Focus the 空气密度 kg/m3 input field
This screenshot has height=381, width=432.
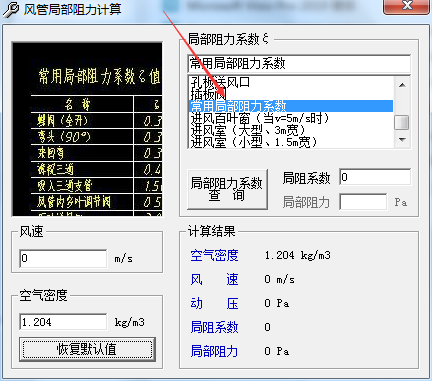click(x=63, y=322)
